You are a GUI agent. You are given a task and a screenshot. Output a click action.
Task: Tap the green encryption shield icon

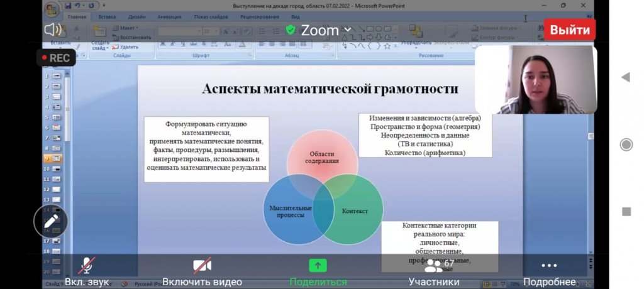[x=291, y=30]
